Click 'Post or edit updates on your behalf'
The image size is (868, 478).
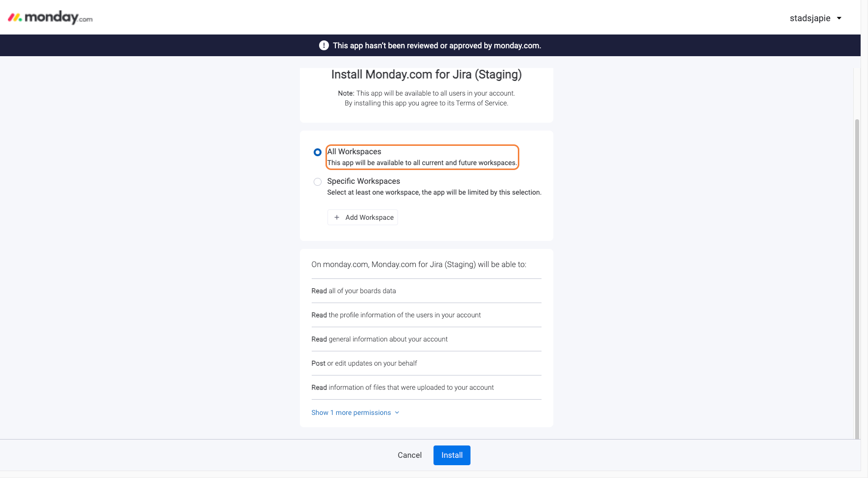click(364, 363)
